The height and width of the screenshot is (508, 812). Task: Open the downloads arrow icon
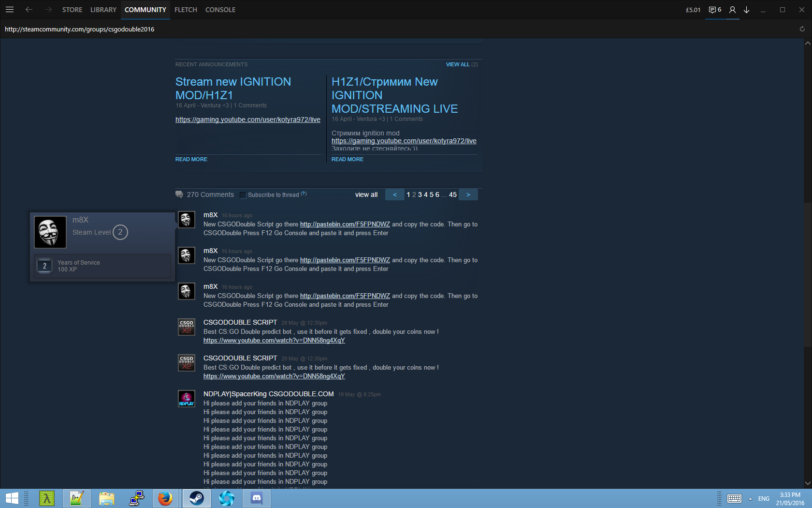click(x=746, y=10)
